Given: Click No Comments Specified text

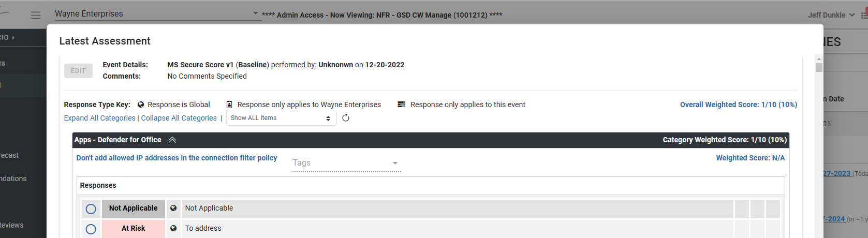Looking at the screenshot, I should coord(207,76).
